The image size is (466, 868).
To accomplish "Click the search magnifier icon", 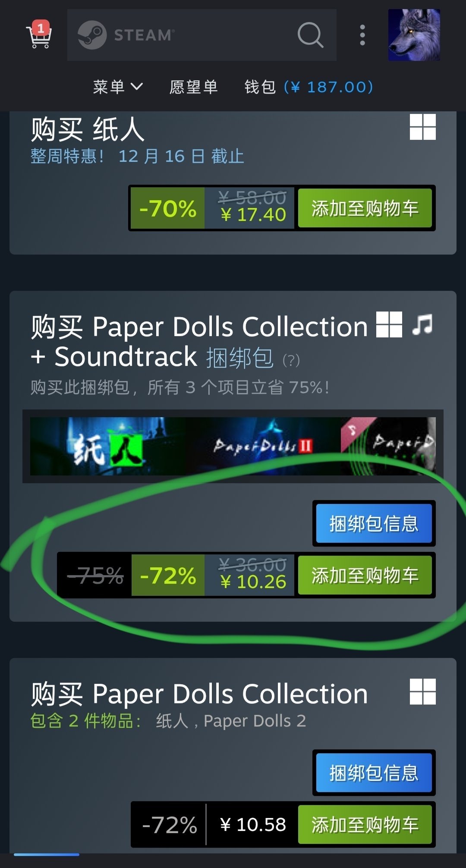I will 310,35.
